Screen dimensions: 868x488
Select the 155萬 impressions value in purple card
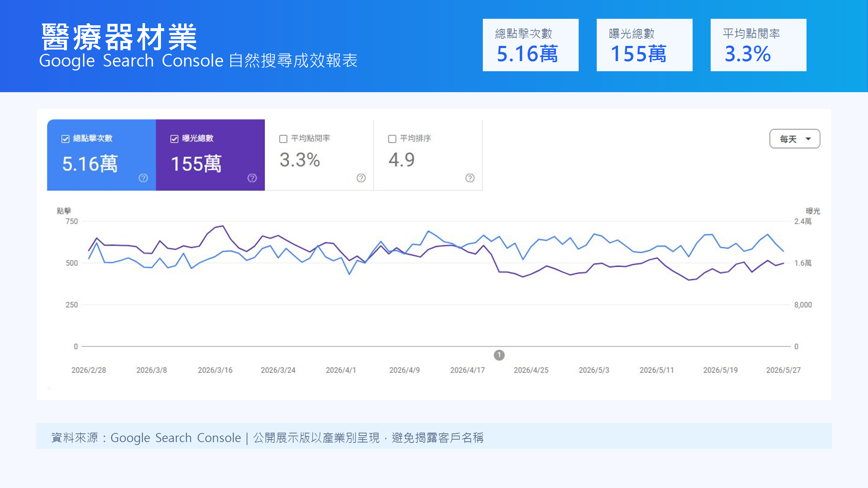tap(196, 164)
